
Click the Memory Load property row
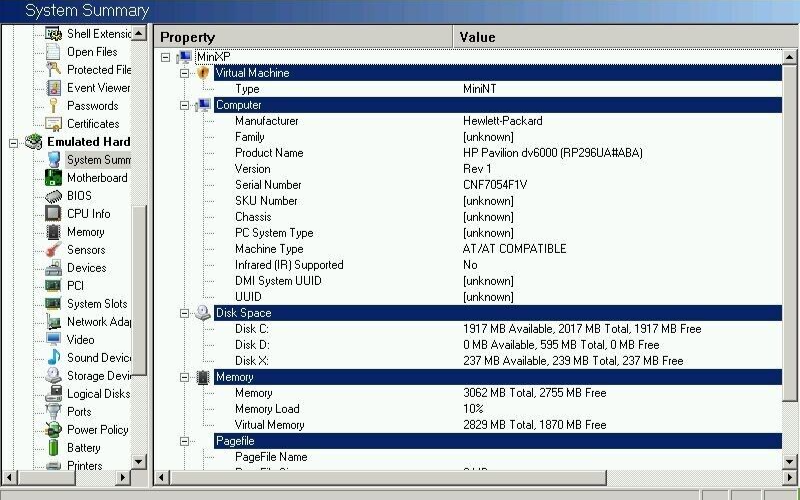tap(497, 409)
